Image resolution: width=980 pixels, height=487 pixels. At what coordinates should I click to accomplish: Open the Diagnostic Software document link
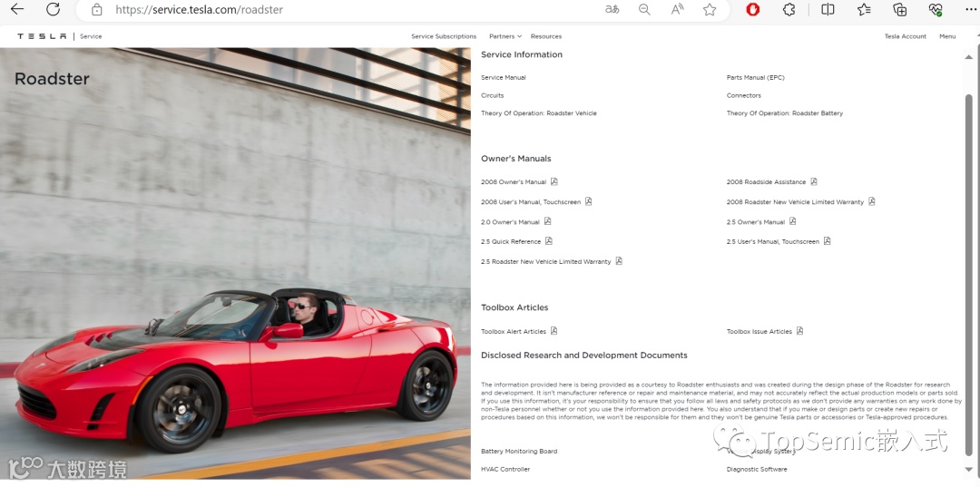tap(756, 469)
